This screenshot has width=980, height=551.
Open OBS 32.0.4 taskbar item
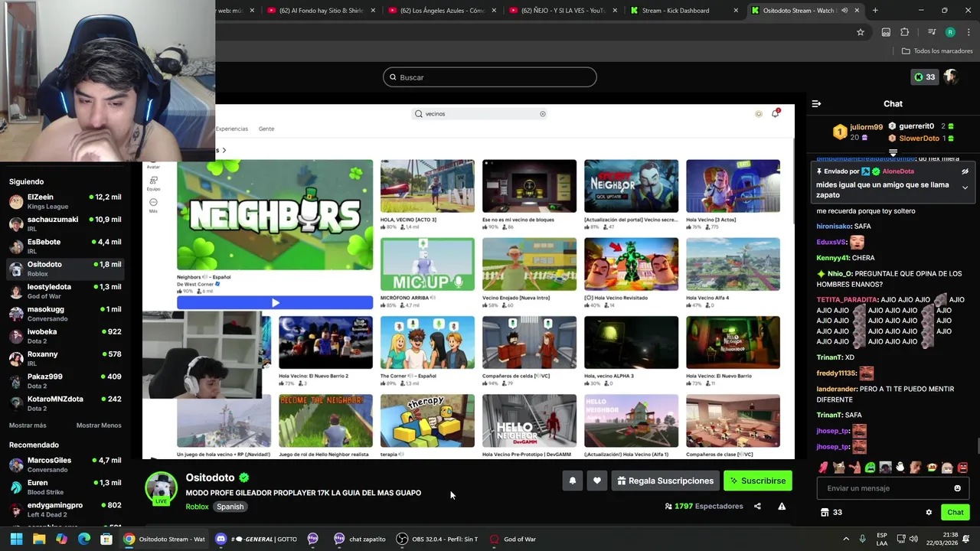pos(436,539)
